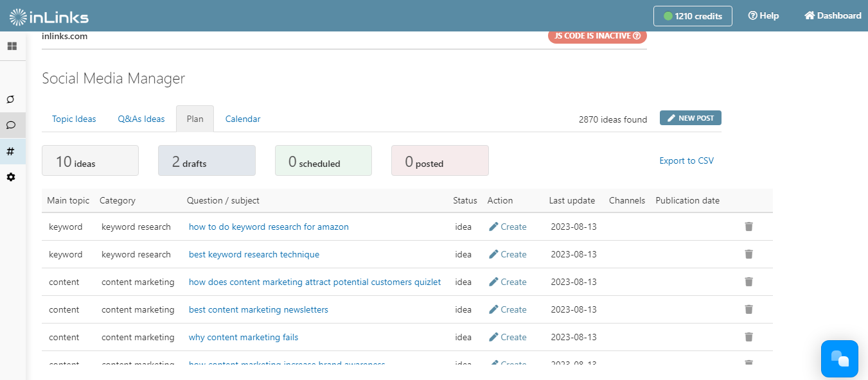The image size is (868, 380).
Task: Delete the 'best keyword research technique' row
Action: (748, 254)
